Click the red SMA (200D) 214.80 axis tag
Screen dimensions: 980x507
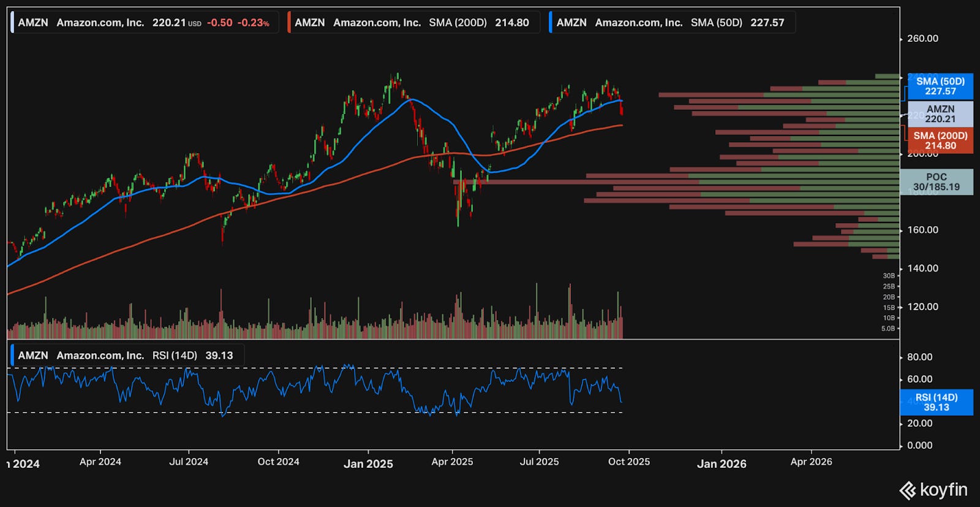click(940, 140)
